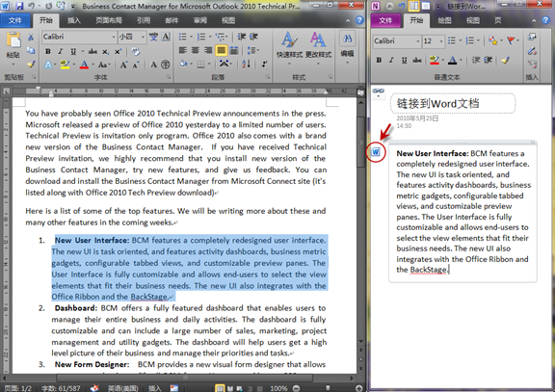This screenshot has width=555, height=392.
Task: Switch to 引用 tab in Word
Action: click(144, 20)
